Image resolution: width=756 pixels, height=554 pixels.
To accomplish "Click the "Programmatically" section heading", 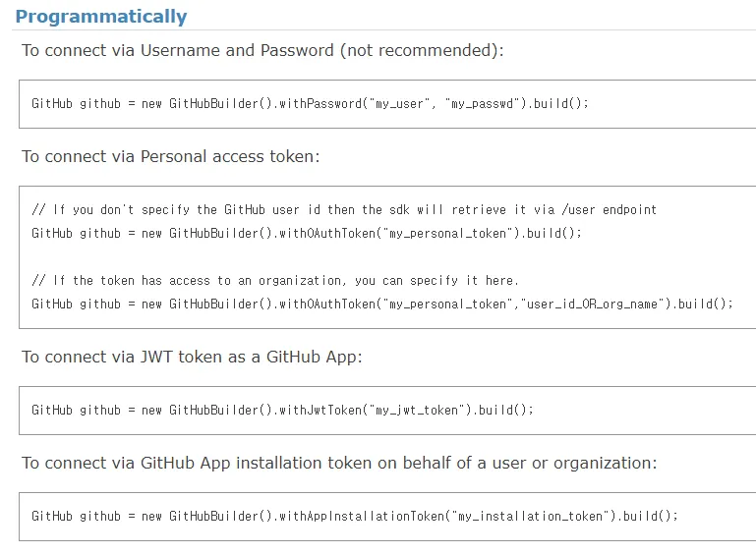I will pyautogui.click(x=101, y=17).
